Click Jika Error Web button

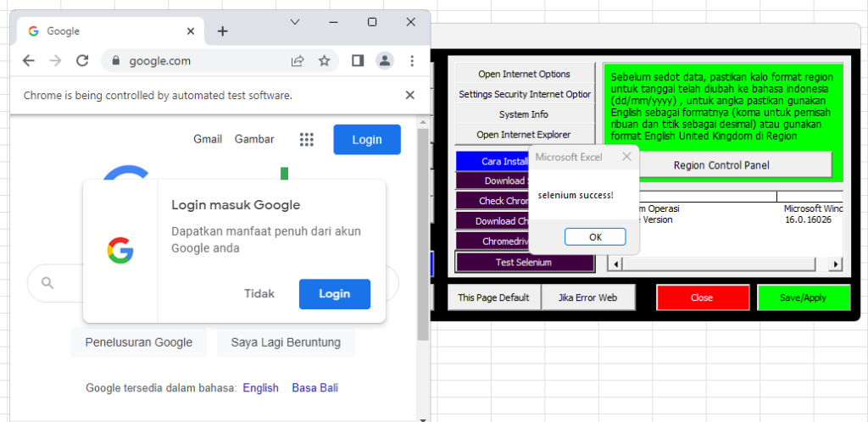(x=588, y=297)
